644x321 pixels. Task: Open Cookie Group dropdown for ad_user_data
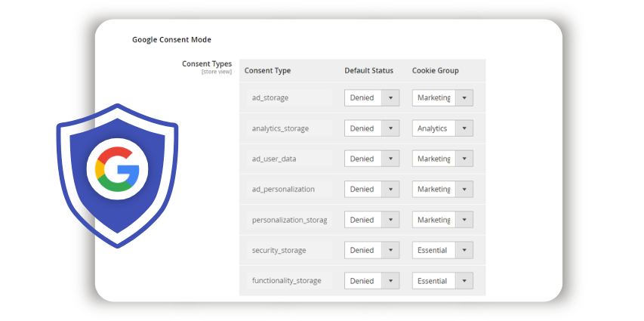tap(442, 159)
